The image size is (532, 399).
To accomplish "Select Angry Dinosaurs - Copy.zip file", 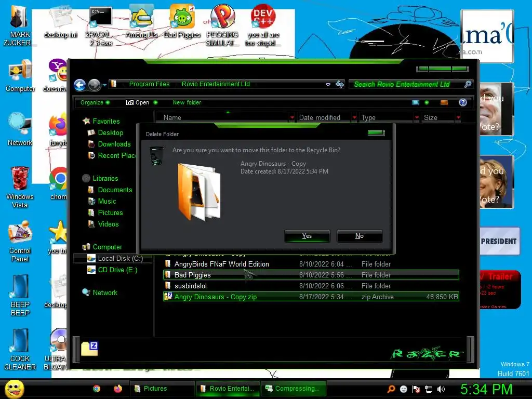I will [x=311, y=297].
